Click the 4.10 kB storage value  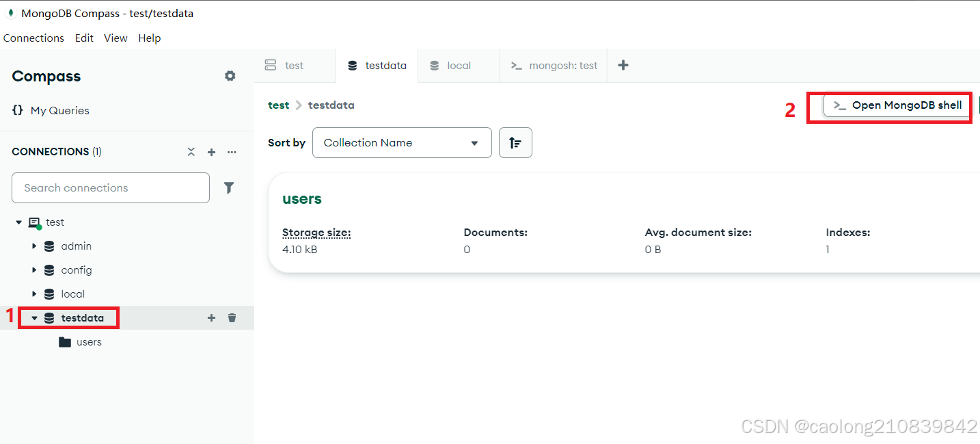(x=300, y=250)
